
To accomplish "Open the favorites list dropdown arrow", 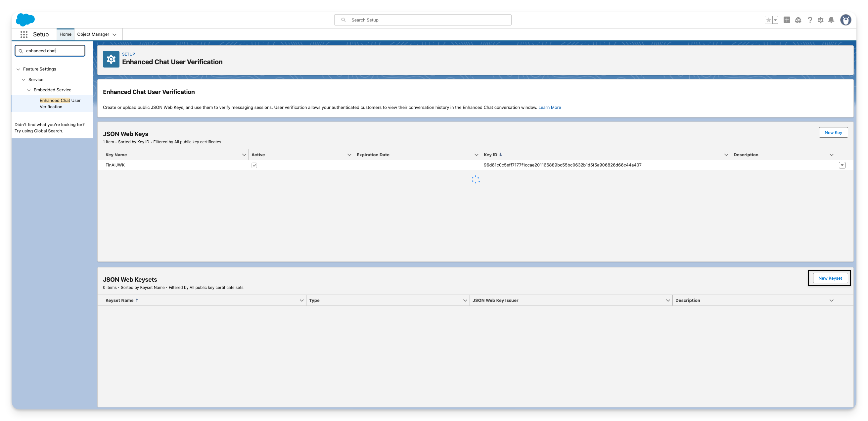I will click(x=775, y=20).
